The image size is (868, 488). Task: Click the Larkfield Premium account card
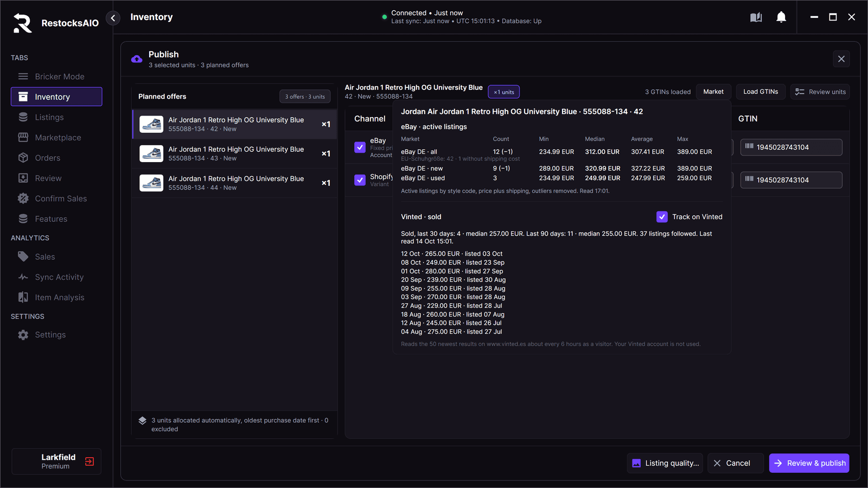(56, 461)
